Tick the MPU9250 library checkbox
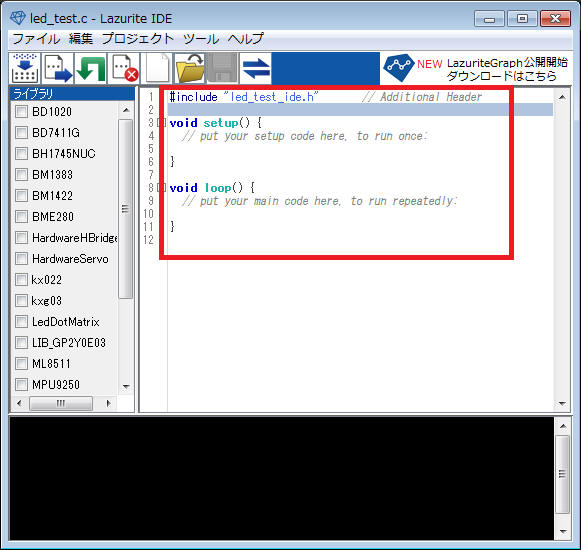The width and height of the screenshot is (581, 550). [21, 384]
